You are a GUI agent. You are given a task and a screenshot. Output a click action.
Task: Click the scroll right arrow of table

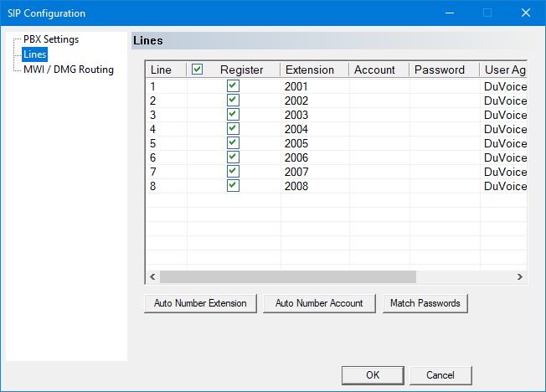coord(519,276)
